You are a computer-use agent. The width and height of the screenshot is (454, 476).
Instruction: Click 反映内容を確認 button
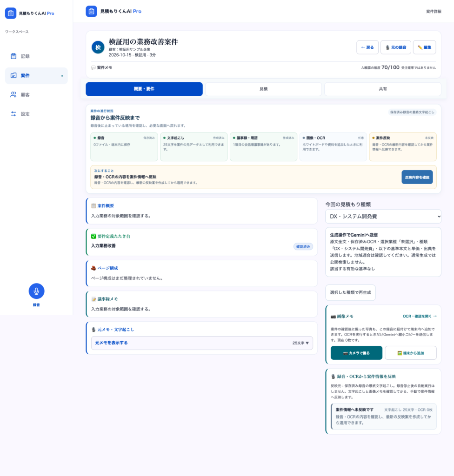click(x=417, y=177)
